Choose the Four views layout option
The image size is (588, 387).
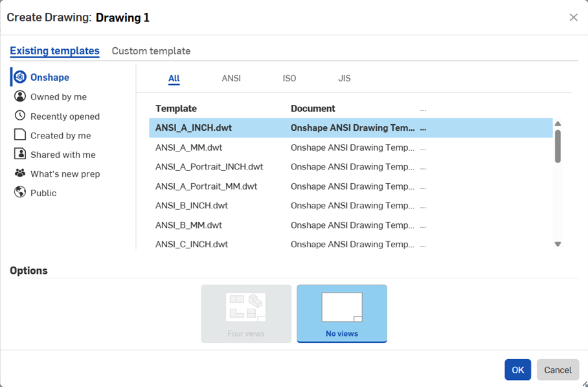click(x=246, y=313)
